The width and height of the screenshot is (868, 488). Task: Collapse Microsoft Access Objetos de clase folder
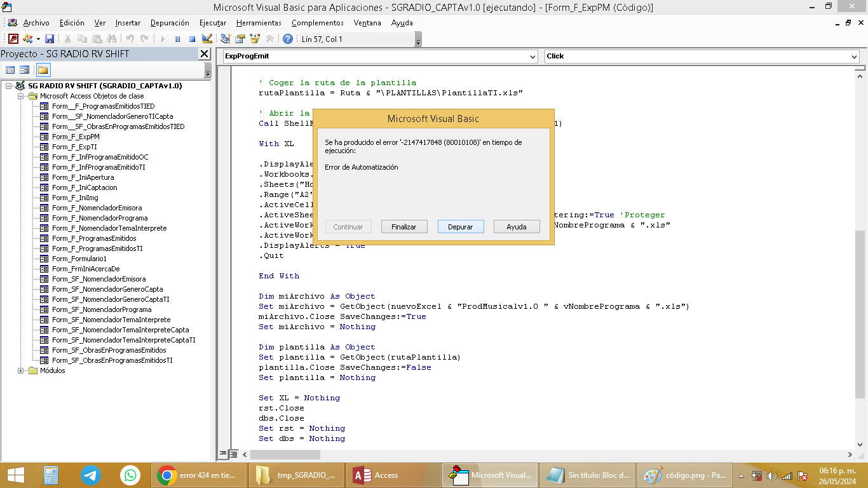click(21, 96)
